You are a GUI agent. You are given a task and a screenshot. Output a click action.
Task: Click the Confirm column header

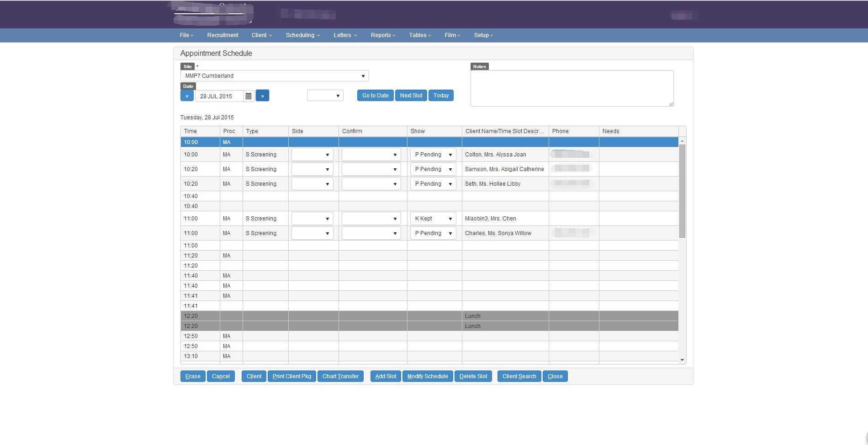coord(373,131)
